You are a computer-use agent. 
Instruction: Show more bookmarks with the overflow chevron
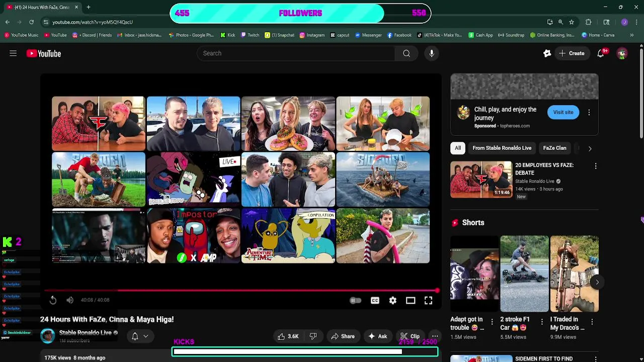click(x=632, y=35)
